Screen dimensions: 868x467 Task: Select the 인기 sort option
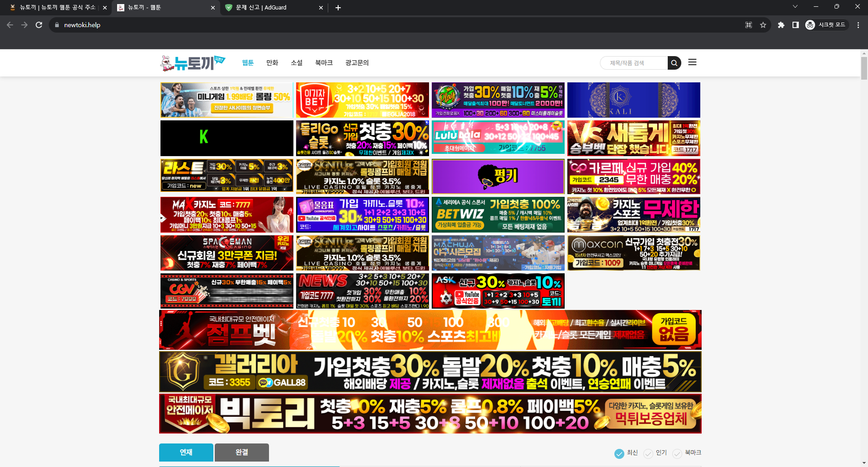(648, 453)
